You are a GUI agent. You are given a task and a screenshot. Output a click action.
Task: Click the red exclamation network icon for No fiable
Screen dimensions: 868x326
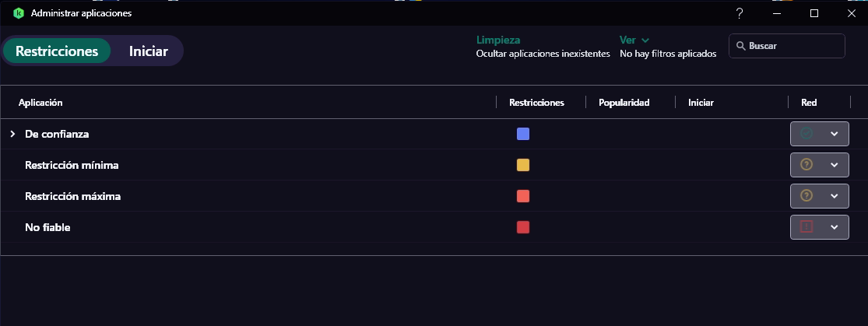807,227
